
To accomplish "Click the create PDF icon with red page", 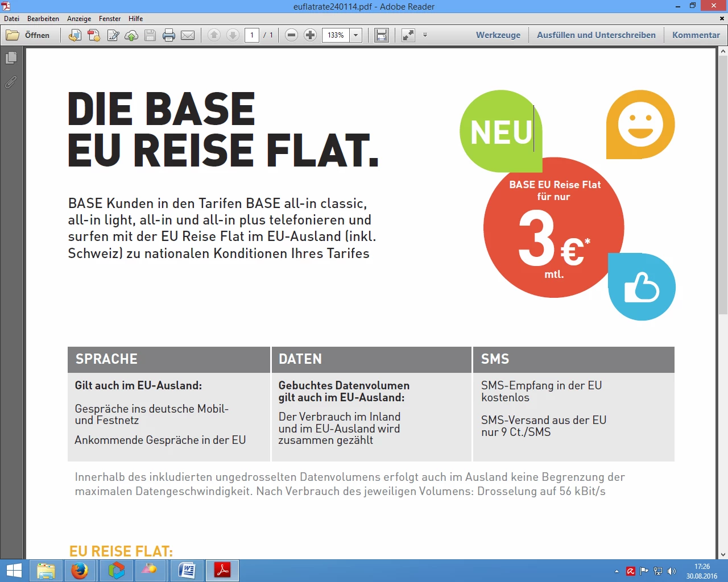I will pos(94,35).
